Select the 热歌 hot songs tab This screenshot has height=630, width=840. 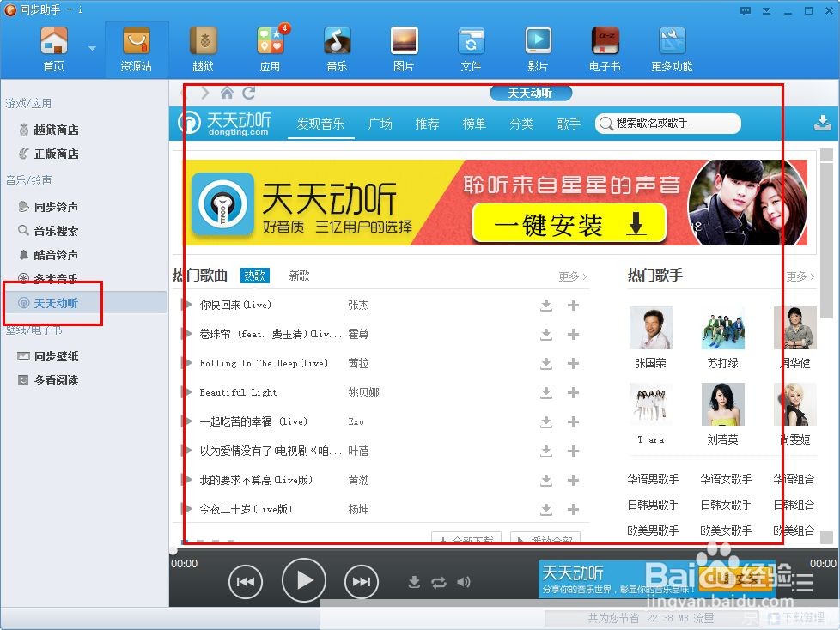point(254,276)
